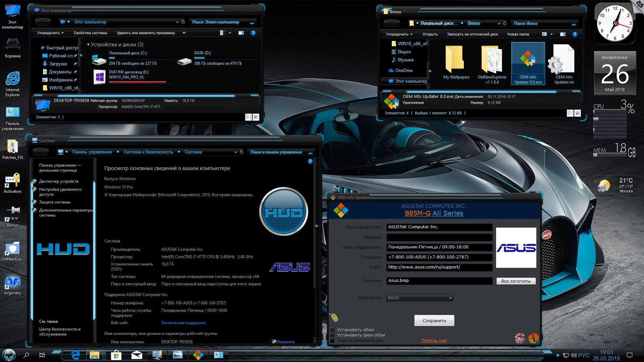The image size is (644, 362).
Task: Select the Корзина recycle bin icon
Action: pos(12,48)
